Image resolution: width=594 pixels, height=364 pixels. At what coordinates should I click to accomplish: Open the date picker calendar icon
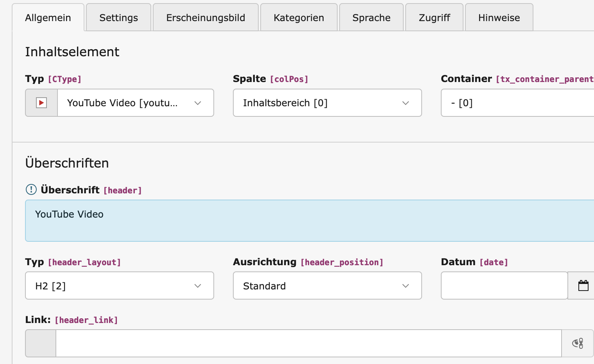click(x=583, y=285)
